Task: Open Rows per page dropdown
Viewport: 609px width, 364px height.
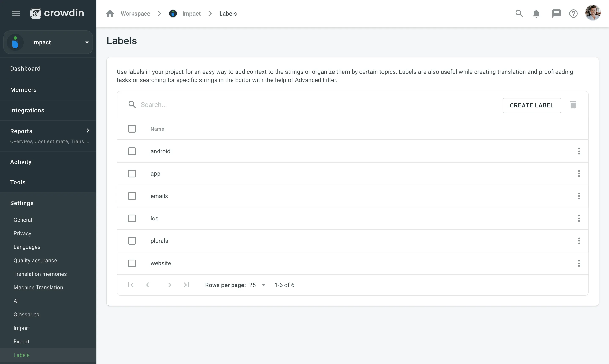Action: (x=256, y=285)
